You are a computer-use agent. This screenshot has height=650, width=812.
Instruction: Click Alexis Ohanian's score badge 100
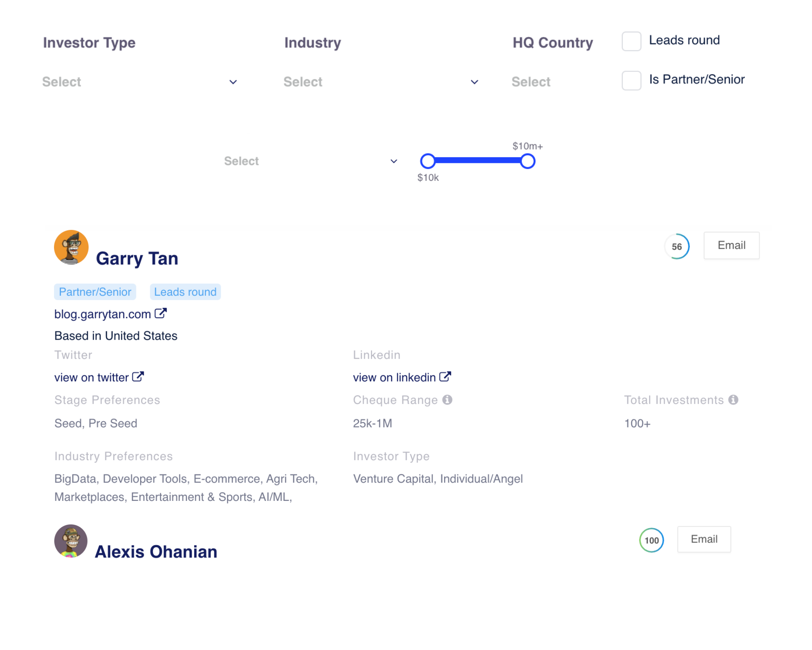(652, 540)
